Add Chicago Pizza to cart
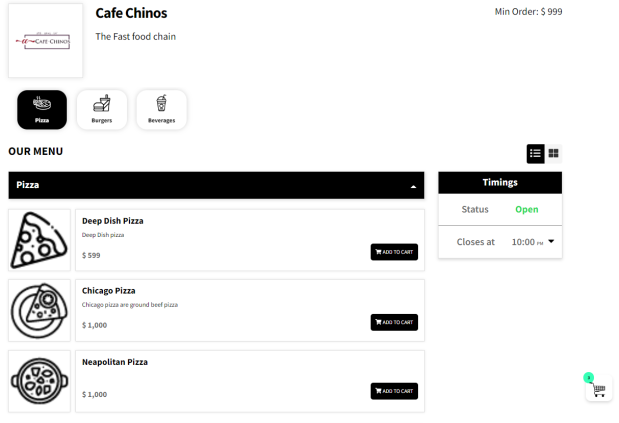The image size is (619, 423). 394,322
